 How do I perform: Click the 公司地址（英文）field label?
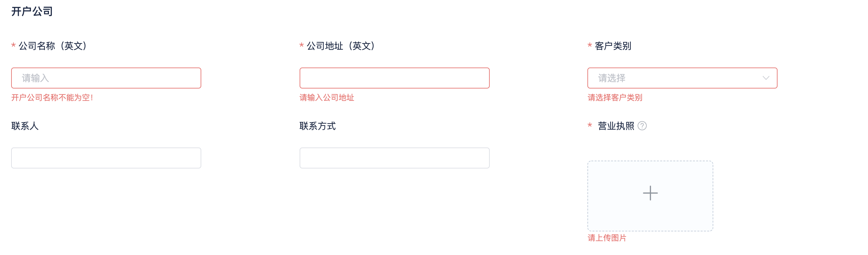(x=340, y=46)
